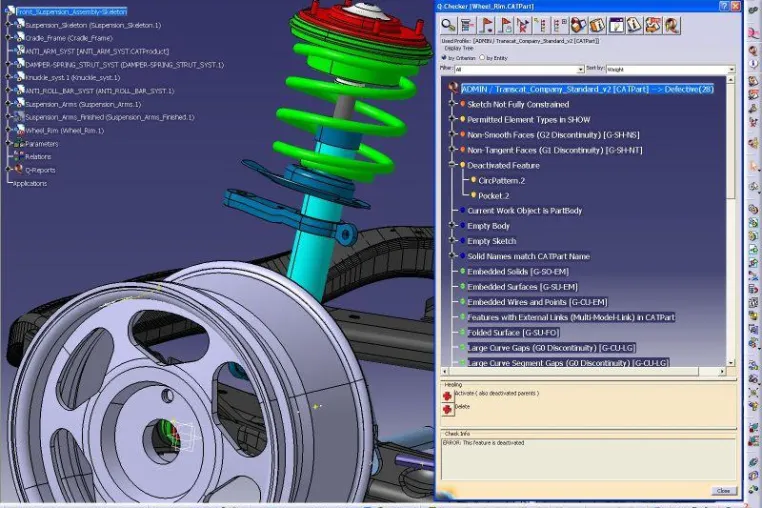
Task: Click the white info book icon
Action: pyautogui.click(x=634, y=25)
